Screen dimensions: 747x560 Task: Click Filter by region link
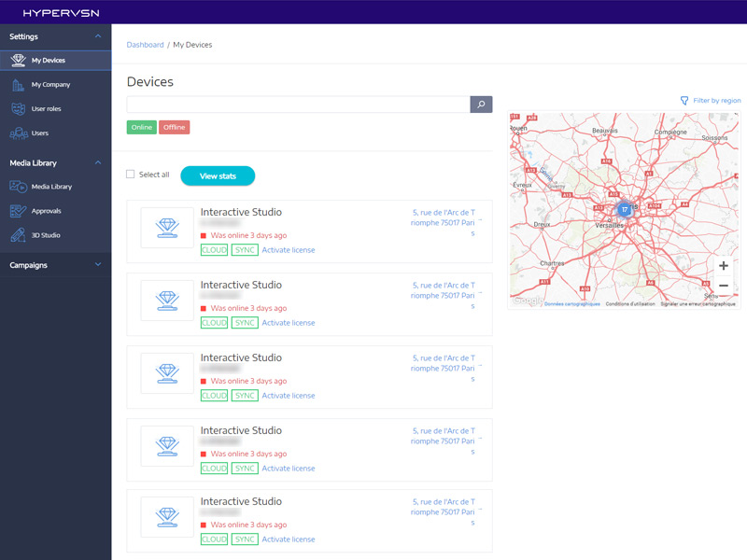pyautogui.click(x=716, y=101)
